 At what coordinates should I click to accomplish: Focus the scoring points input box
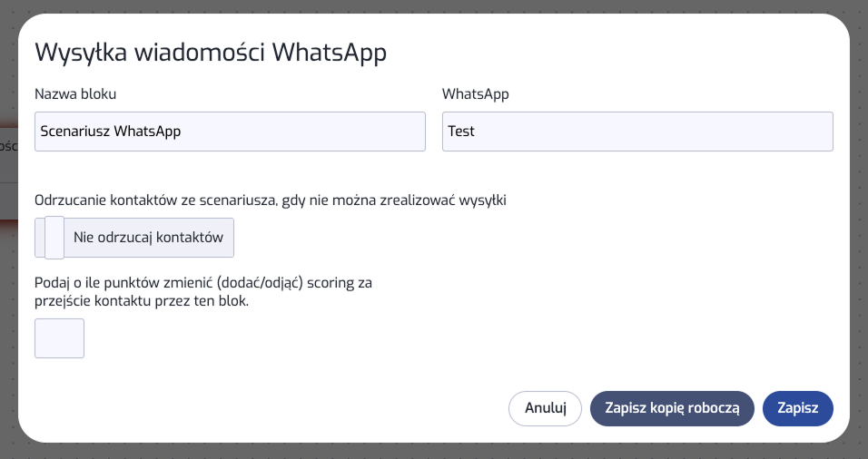pos(59,338)
